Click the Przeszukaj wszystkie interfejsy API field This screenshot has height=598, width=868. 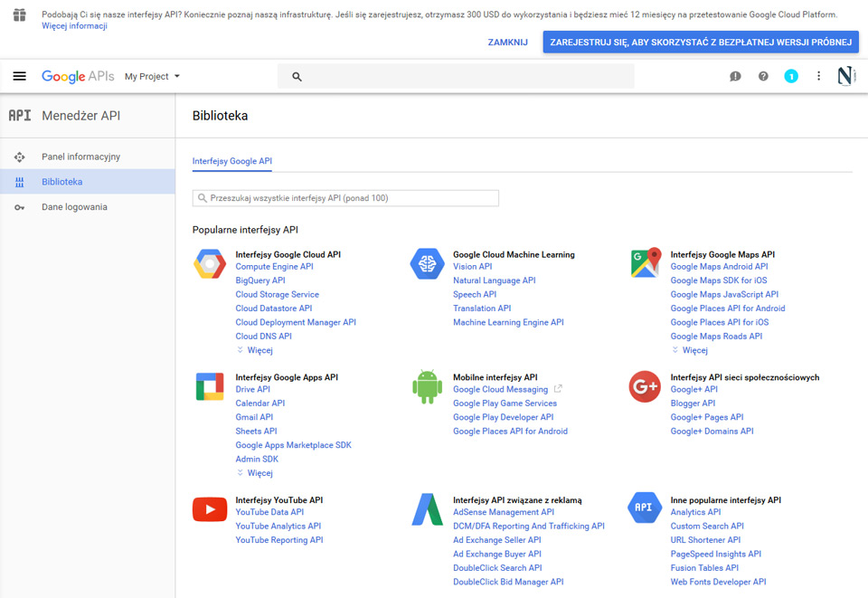pos(345,198)
